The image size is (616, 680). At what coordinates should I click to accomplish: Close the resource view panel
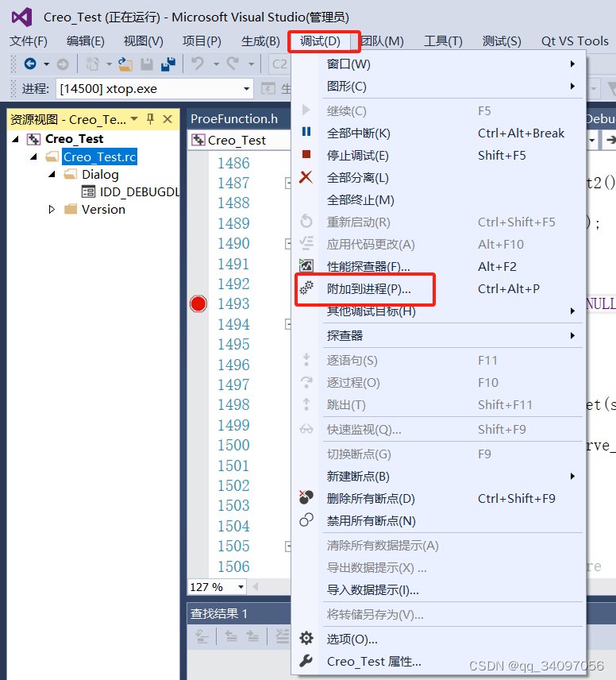(167, 119)
